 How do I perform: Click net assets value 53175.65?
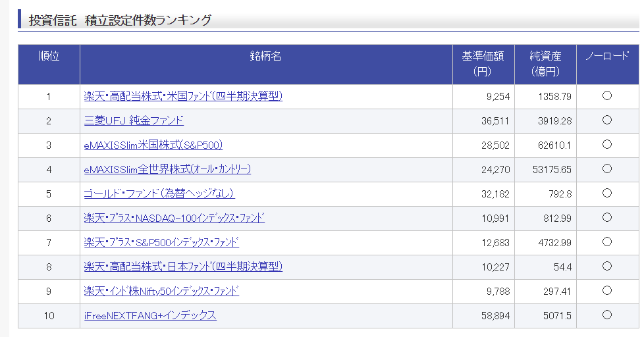552,170
